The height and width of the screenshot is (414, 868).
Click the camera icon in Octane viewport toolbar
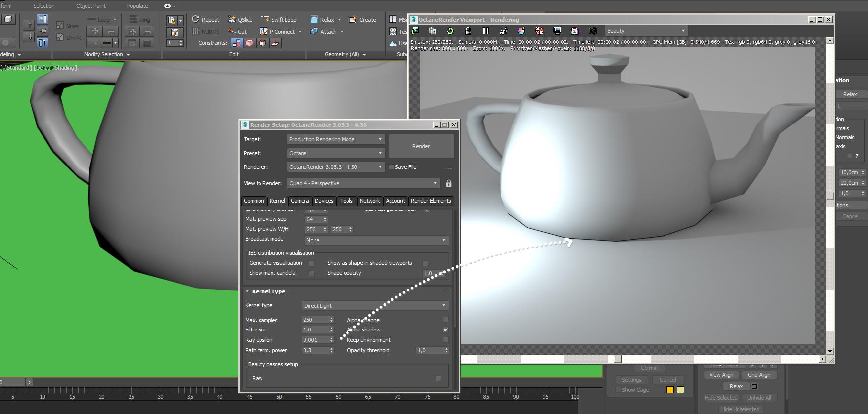tap(592, 31)
